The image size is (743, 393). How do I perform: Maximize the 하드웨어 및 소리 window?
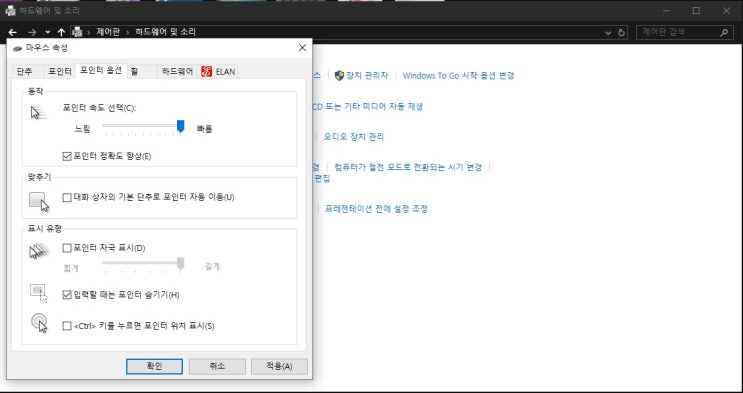[696, 11]
